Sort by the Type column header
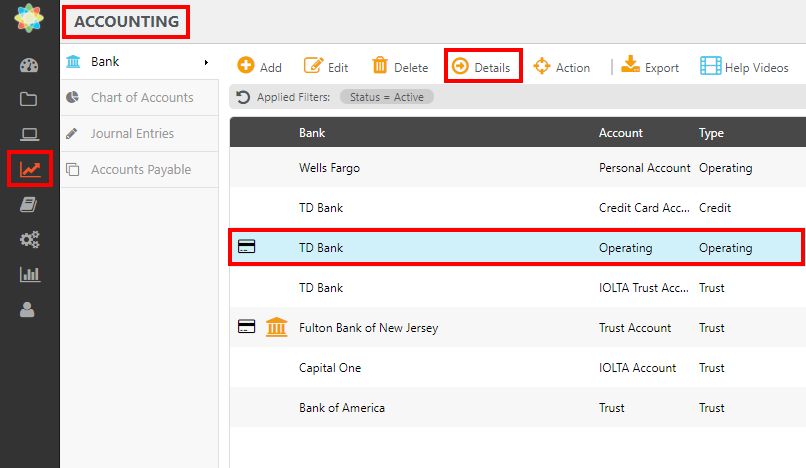This screenshot has width=806, height=468. 711,133
